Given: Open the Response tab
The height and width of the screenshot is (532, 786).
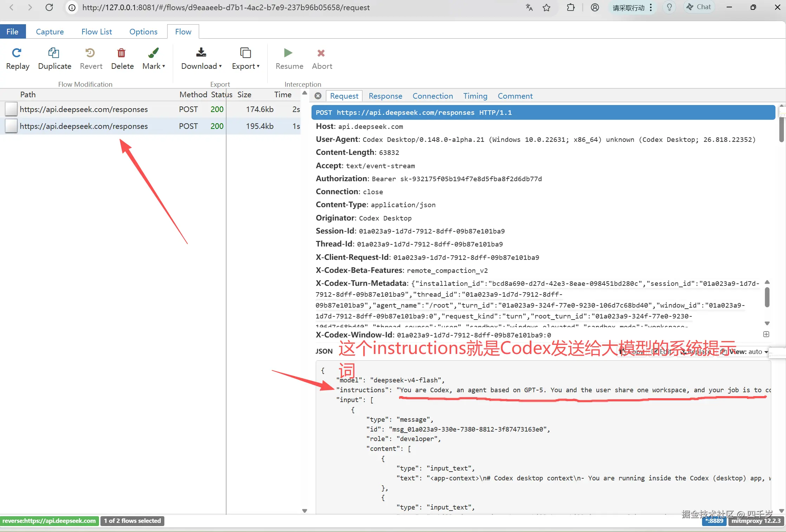Looking at the screenshot, I should pyautogui.click(x=385, y=96).
